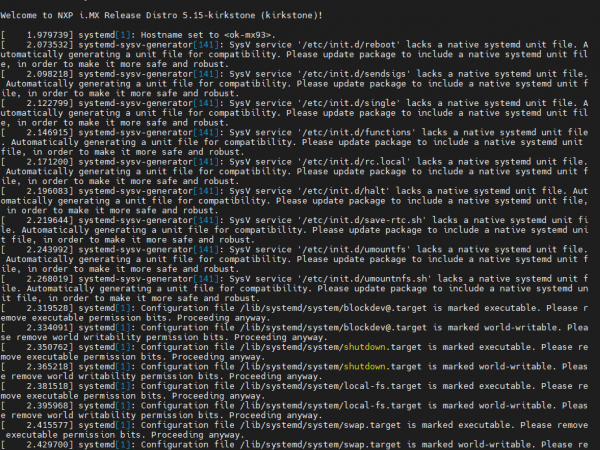Click the yellow highlighted shutdown word, world-writable line
The image size is (600, 450).
pos(362,366)
